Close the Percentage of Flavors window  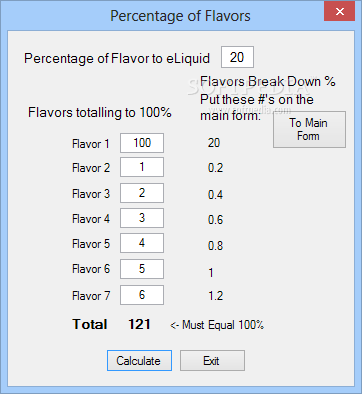pyautogui.click(x=339, y=12)
